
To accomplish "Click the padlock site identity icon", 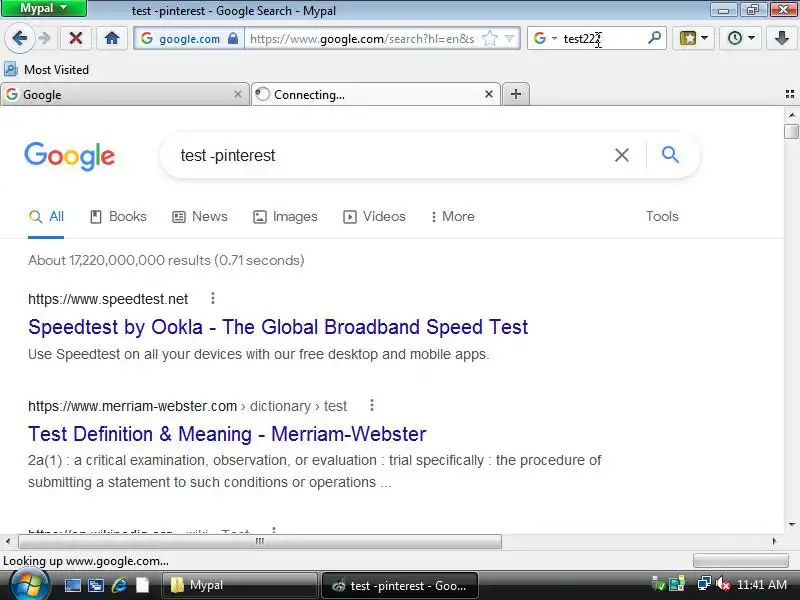I will pyautogui.click(x=233, y=38).
